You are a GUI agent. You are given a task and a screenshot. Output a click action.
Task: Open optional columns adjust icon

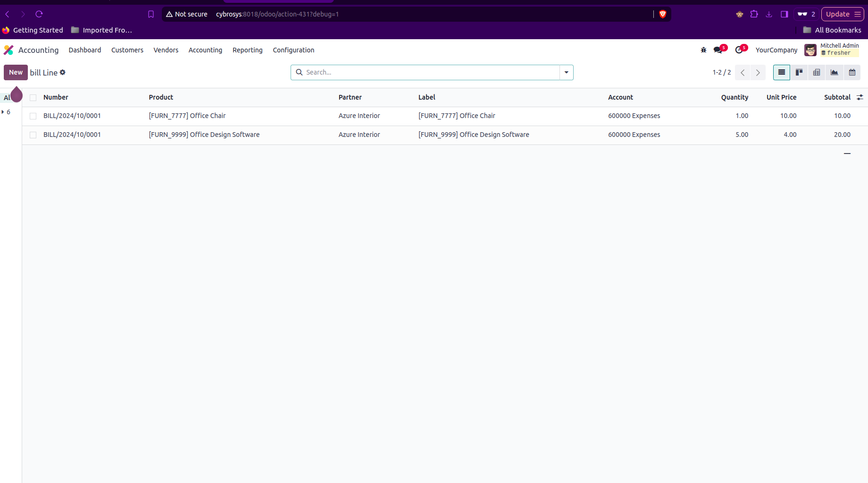click(x=860, y=97)
